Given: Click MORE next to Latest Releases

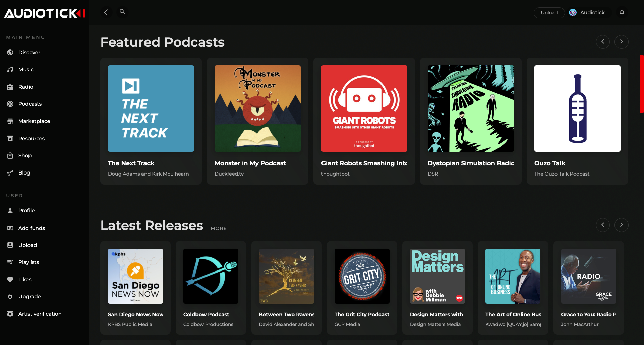Looking at the screenshot, I should tap(219, 228).
